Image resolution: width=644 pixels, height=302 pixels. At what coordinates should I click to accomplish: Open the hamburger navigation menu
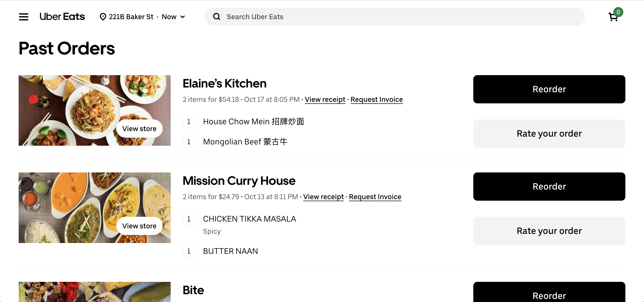click(x=24, y=17)
